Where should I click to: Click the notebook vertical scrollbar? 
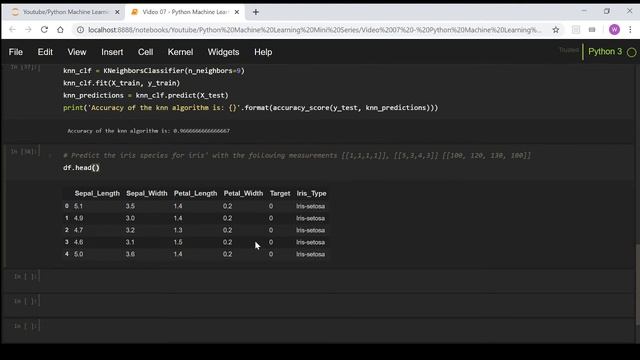pyautogui.click(x=637, y=285)
